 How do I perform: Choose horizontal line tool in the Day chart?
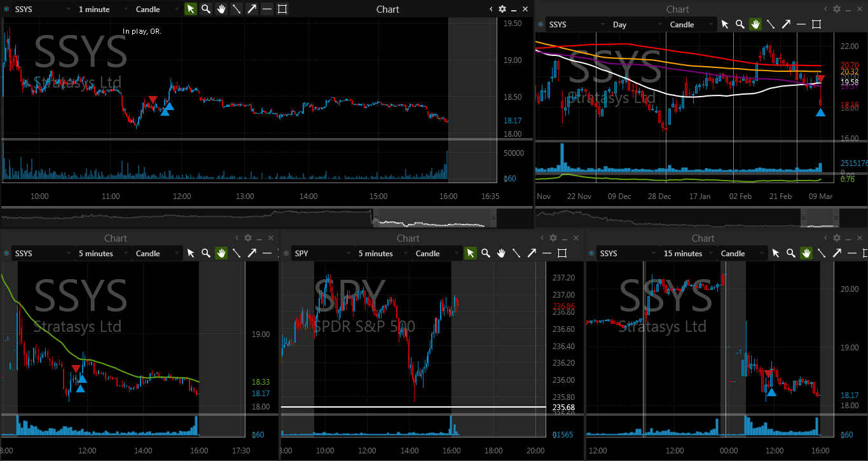(801, 24)
